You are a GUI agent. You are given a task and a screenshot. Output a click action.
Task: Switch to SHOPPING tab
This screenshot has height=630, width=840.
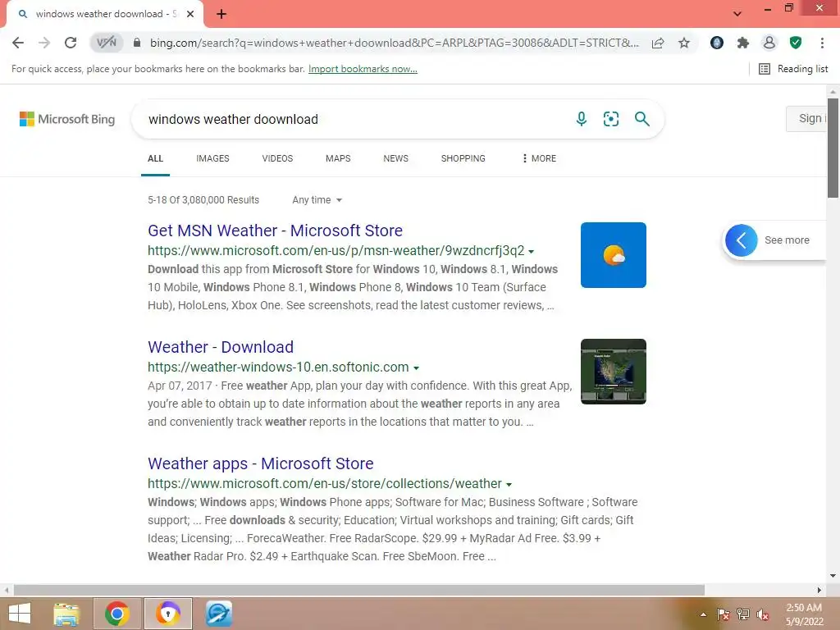click(463, 158)
